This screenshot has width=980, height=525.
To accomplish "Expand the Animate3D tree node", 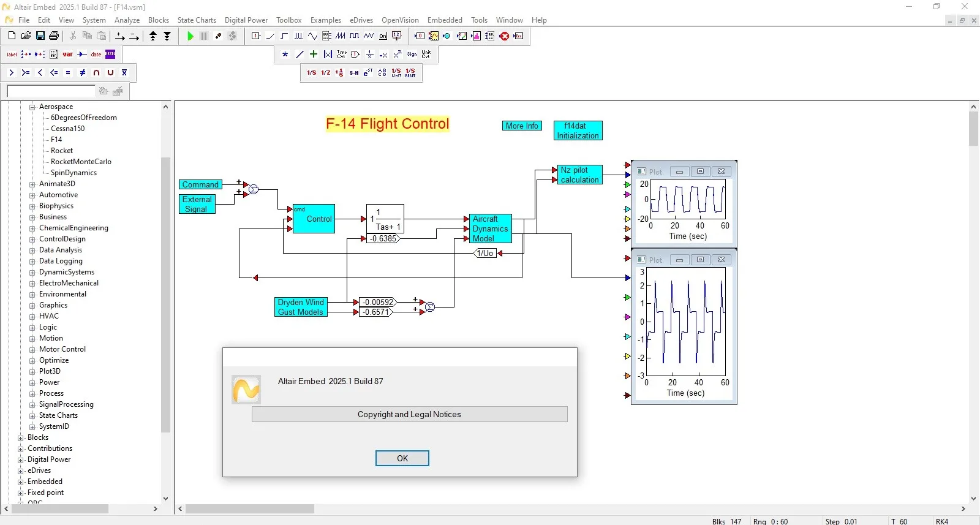I will click(x=32, y=184).
